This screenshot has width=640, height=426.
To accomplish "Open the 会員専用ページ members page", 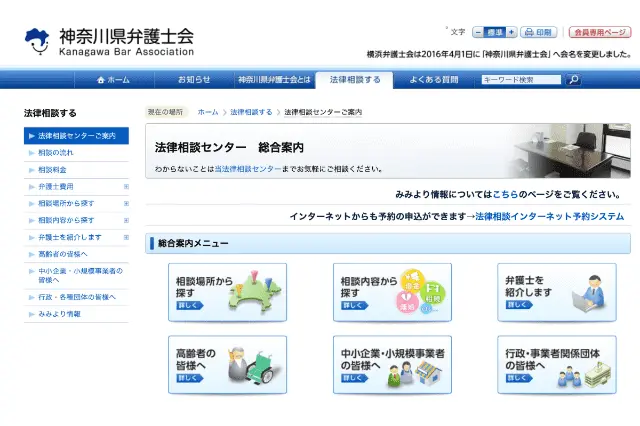I will 600,32.
